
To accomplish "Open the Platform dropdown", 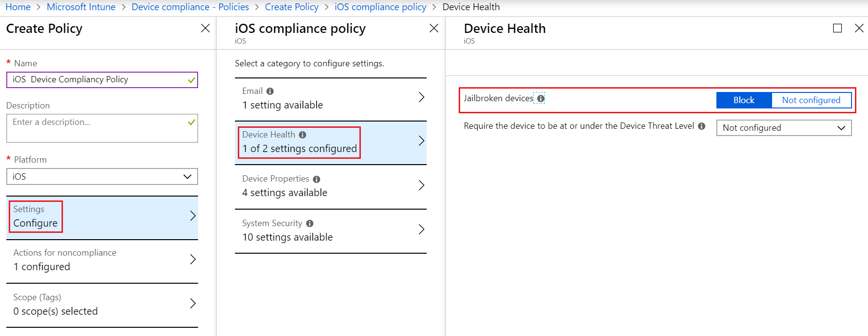I will 102,177.
